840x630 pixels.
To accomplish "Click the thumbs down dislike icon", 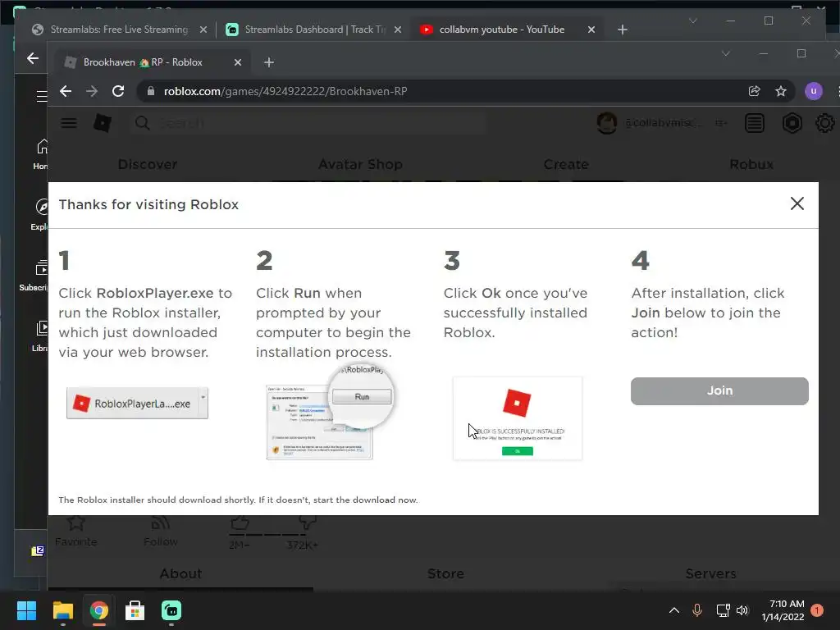I will pos(308,523).
